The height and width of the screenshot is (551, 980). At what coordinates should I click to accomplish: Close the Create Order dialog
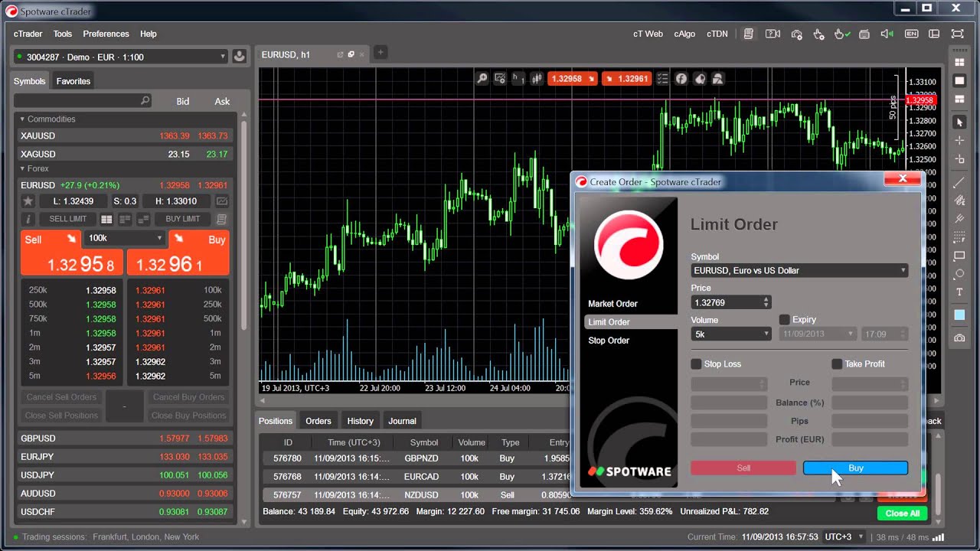click(903, 179)
